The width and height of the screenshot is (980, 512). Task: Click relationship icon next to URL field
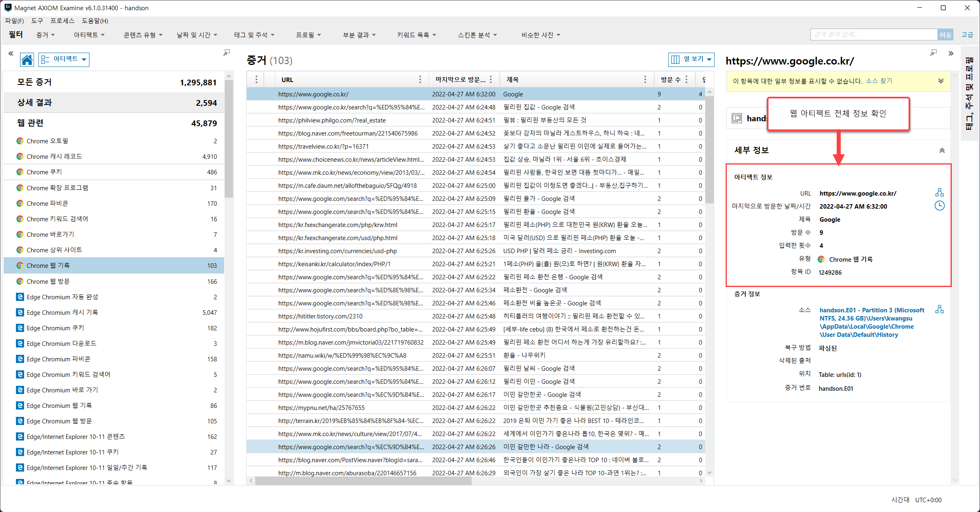pos(940,193)
